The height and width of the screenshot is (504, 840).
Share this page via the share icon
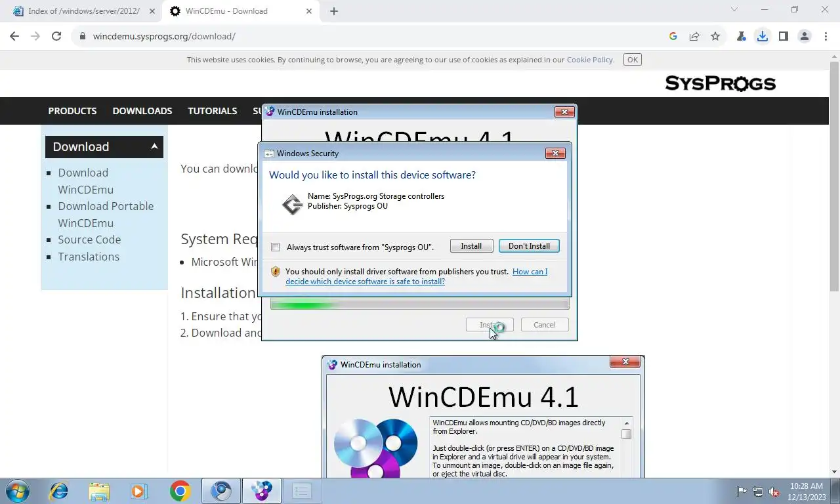[x=694, y=37]
